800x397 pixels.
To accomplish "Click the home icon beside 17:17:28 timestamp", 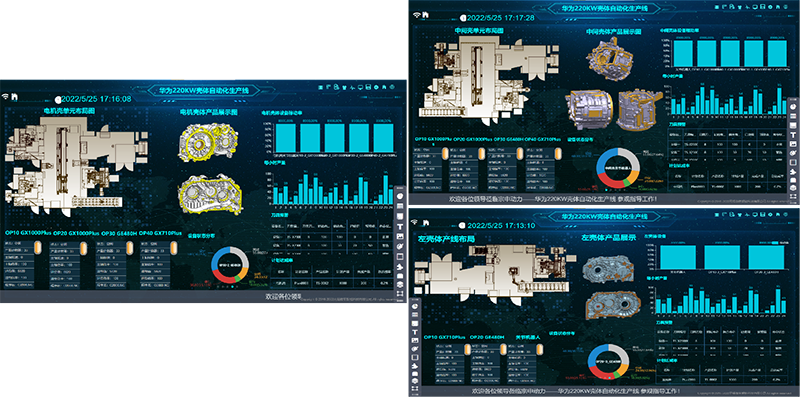I will coord(426,15).
